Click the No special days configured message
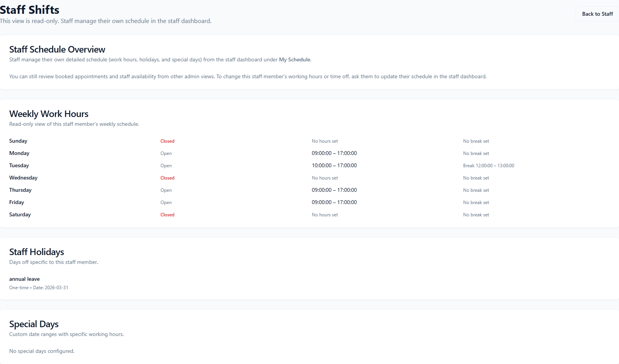619x364 pixels. (42, 351)
